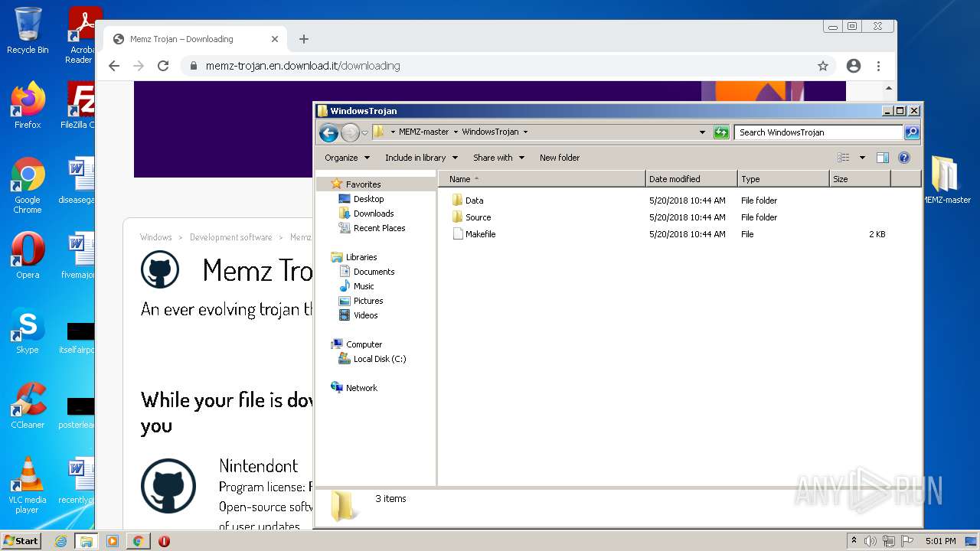Click Windows breadcrumb link on webpage
The width and height of the screenshot is (980, 551).
pyautogui.click(x=155, y=237)
